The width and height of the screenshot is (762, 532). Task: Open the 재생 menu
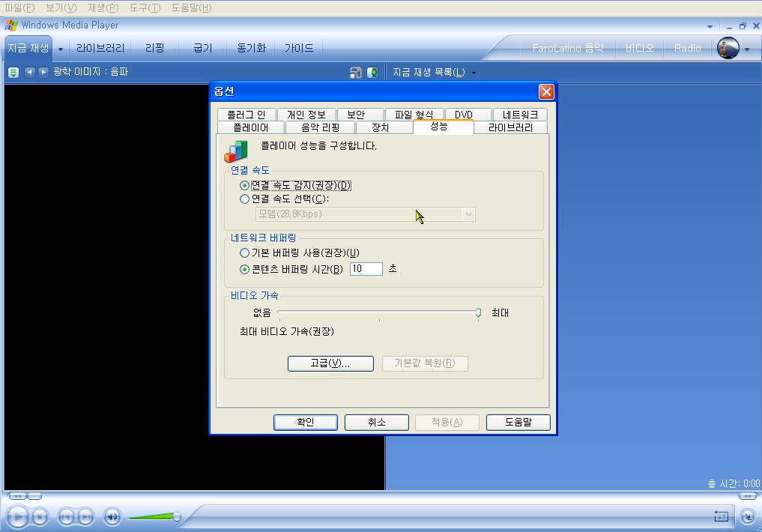(103, 7)
